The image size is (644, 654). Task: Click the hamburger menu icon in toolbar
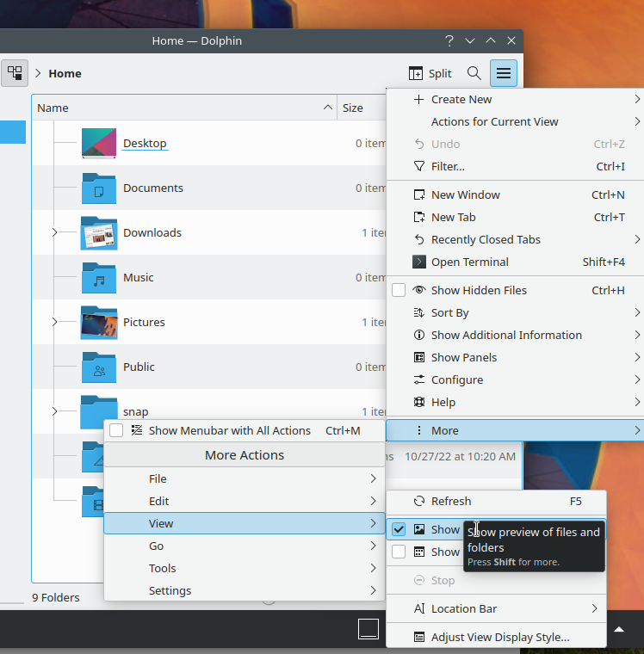504,73
